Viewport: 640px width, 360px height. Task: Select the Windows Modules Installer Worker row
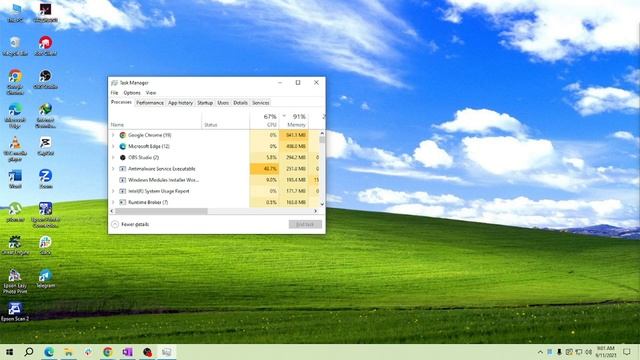214,180
